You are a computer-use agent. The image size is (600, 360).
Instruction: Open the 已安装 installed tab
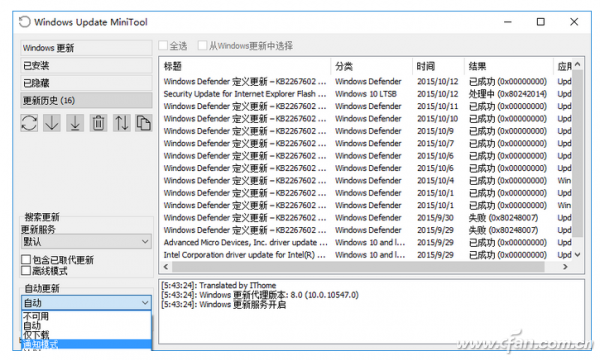tap(86, 65)
